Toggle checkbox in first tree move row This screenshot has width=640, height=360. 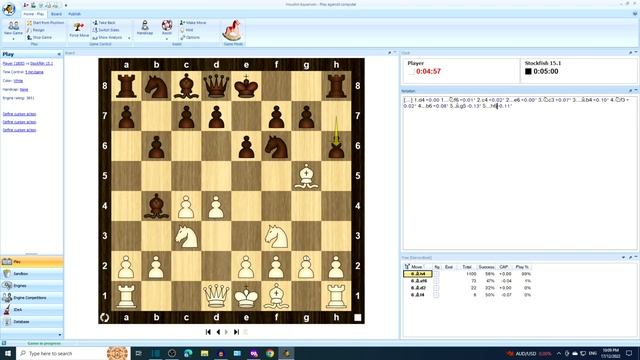tap(436, 274)
